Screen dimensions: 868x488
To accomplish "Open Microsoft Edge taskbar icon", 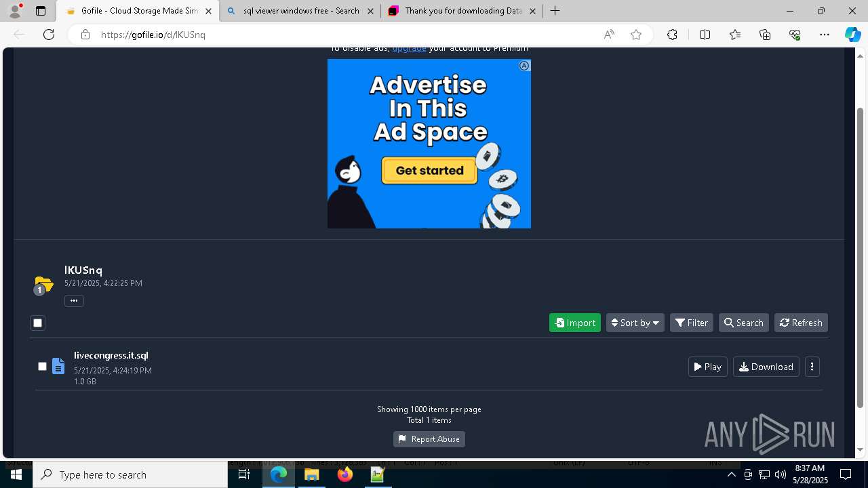I will click(x=279, y=474).
